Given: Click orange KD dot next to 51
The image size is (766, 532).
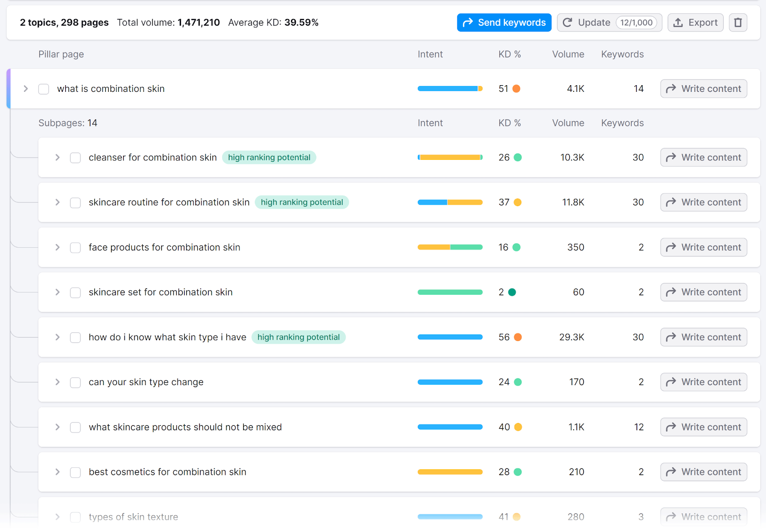Looking at the screenshot, I should (517, 89).
